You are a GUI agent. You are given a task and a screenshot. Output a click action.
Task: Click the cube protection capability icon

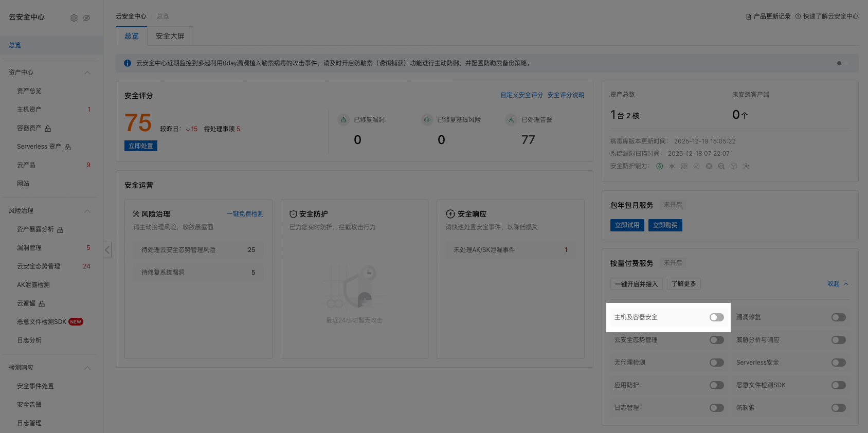click(734, 166)
